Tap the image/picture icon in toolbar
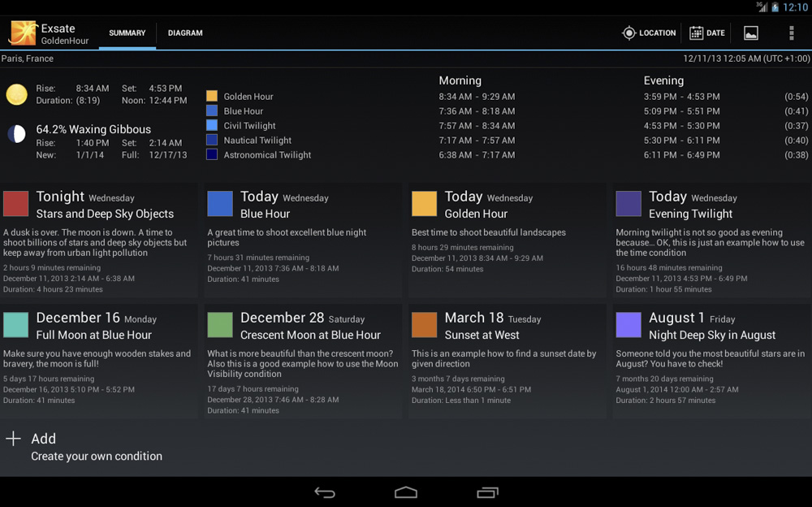 point(750,33)
